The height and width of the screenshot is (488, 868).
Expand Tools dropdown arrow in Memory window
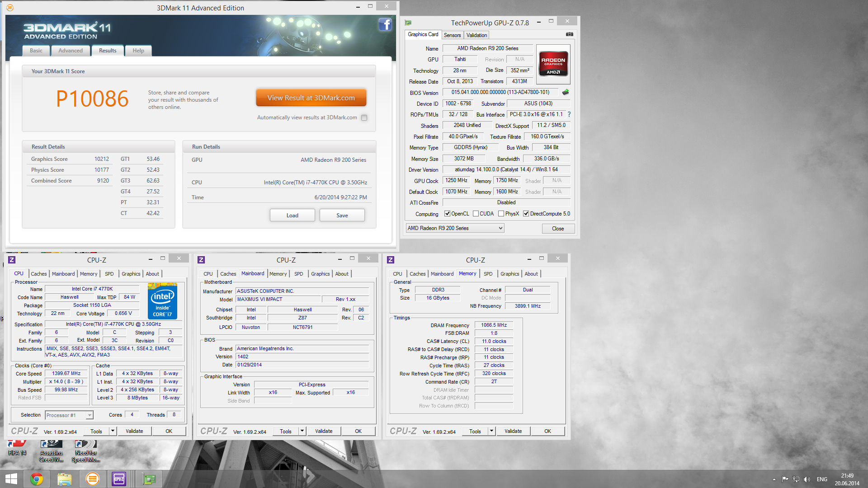tap(491, 431)
